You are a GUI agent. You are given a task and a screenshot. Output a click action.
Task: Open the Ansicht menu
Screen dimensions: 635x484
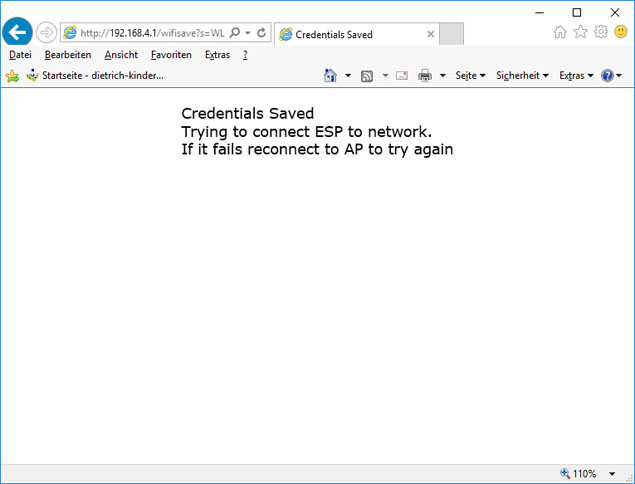121,55
